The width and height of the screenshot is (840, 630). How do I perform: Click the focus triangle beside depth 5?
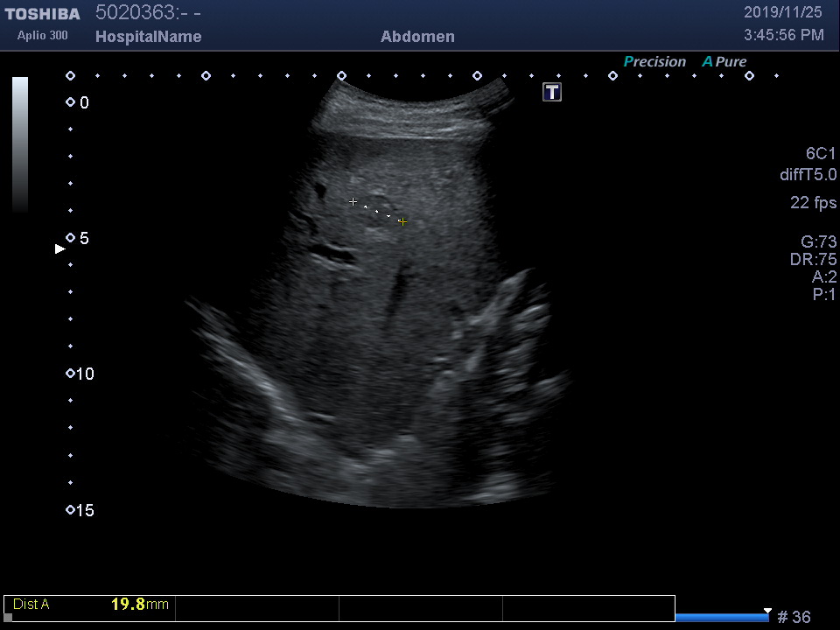point(60,249)
